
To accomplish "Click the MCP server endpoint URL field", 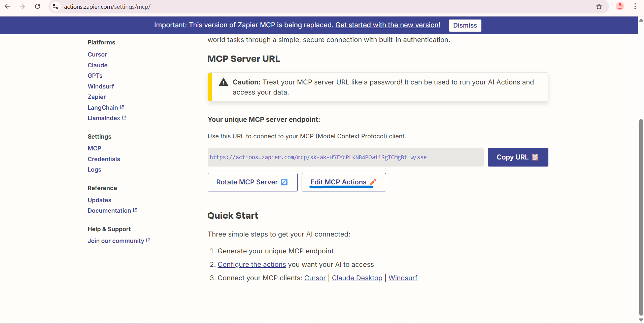I will pyautogui.click(x=345, y=157).
